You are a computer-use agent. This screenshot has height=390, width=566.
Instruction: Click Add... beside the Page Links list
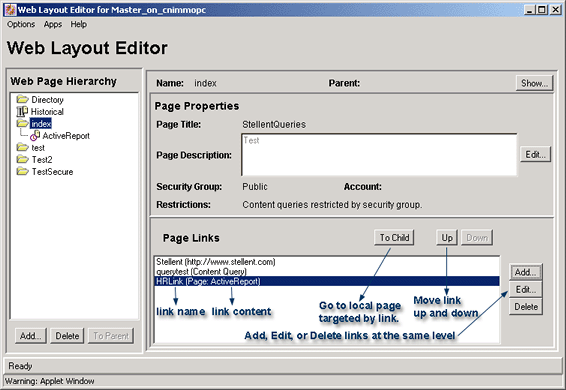(x=526, y=272)
